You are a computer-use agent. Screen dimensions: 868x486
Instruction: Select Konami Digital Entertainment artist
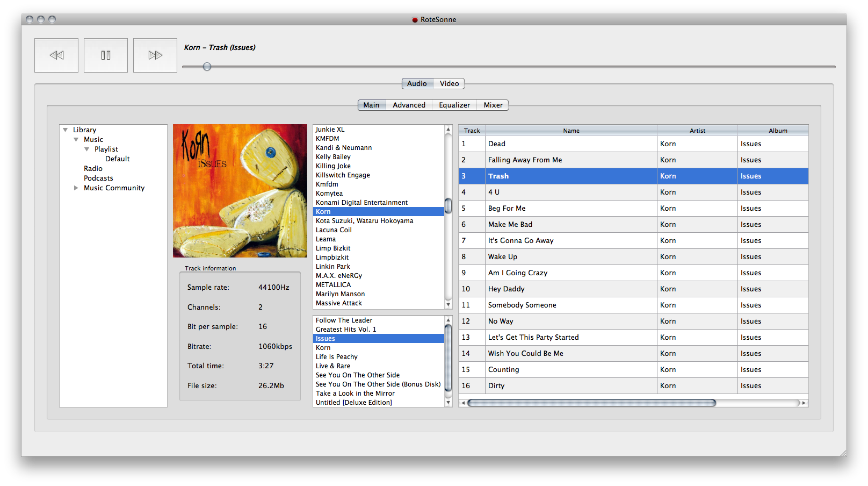point(379,202)
